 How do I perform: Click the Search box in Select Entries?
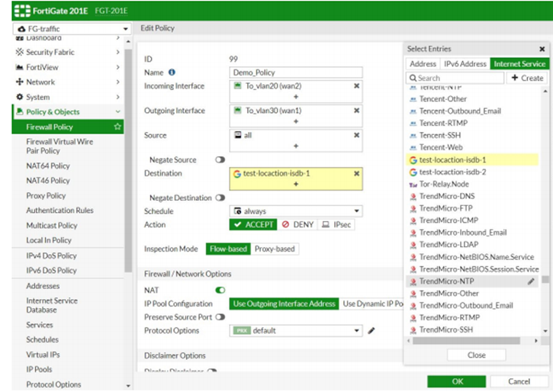[x=455, y=78]
